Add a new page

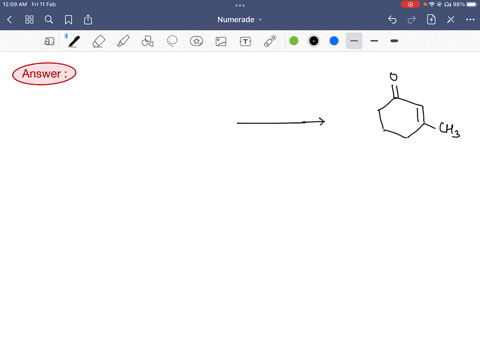[431, 19]
